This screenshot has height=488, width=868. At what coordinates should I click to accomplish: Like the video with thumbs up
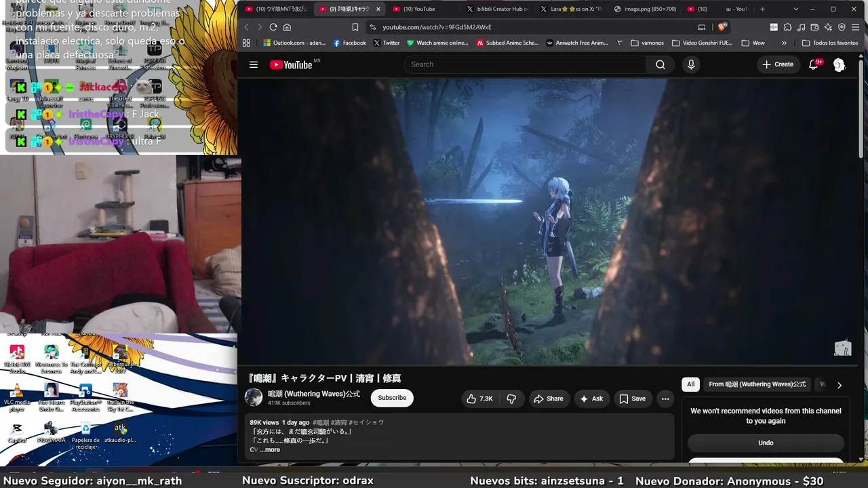tap(479, 399)
